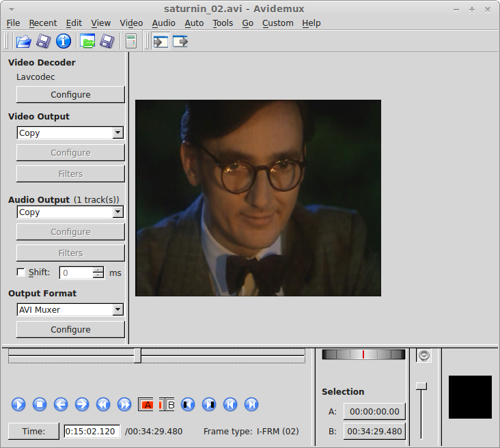Image resolution: width=500 pixels, height=448 pixels.
Task: Search next black frame
Action: 209,405
